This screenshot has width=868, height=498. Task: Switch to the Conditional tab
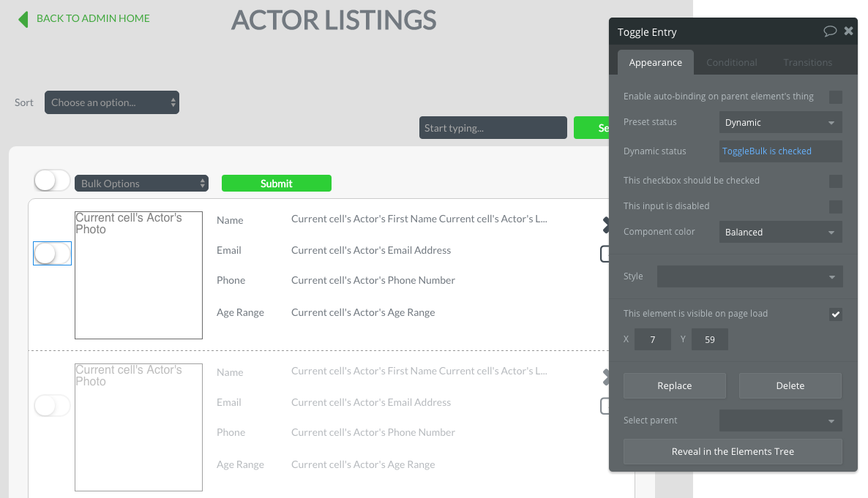pyautogui.click(x=731, y=62)
